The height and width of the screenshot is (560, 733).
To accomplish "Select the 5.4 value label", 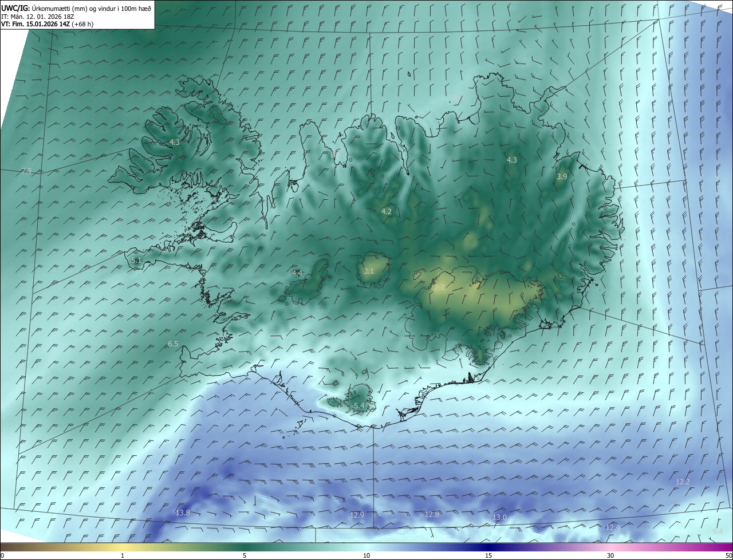I will (x=359, y=406).
